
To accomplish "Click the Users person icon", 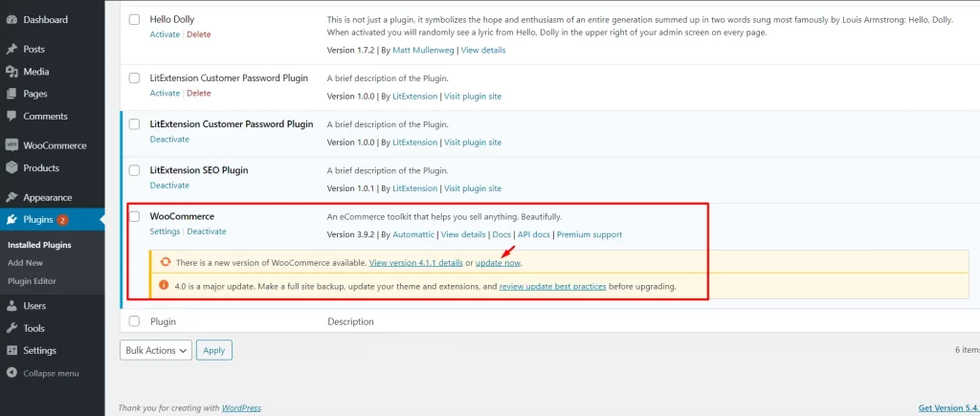I will pos(11,305).
